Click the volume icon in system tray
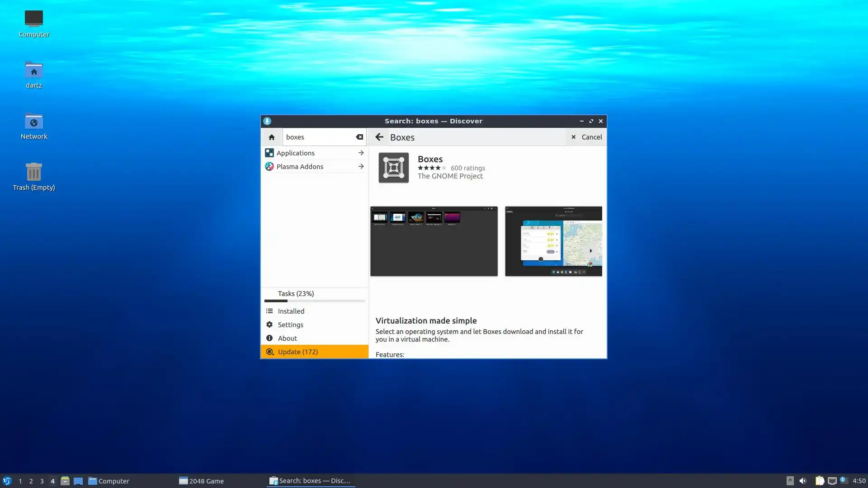The image size is (868, 488). click(x=803, y=481)
